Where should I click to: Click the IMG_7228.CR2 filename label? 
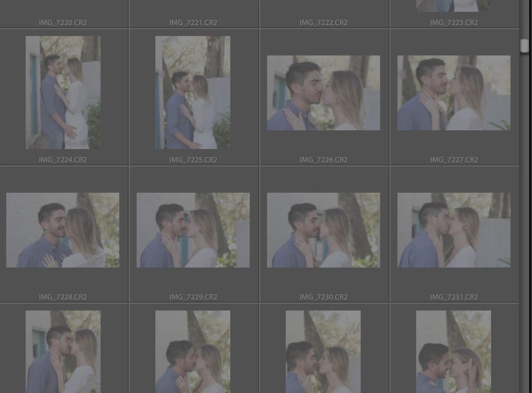click(x=63, y=297)
